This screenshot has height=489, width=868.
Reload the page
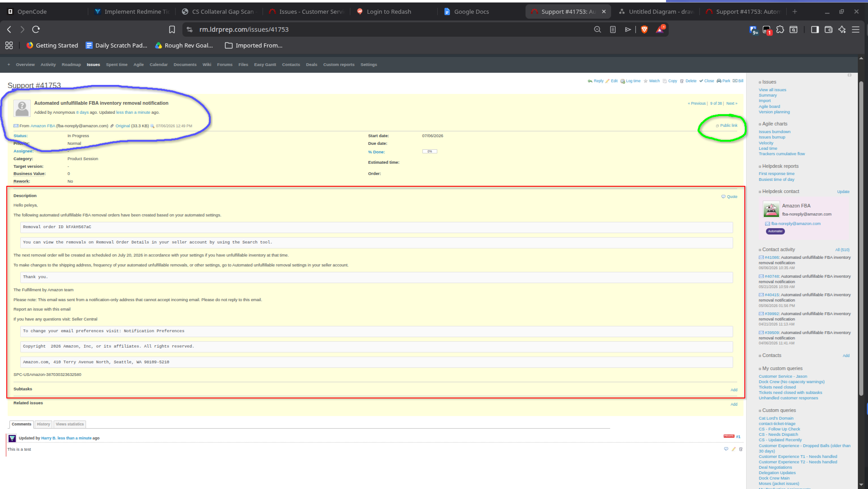click(36, 30)
